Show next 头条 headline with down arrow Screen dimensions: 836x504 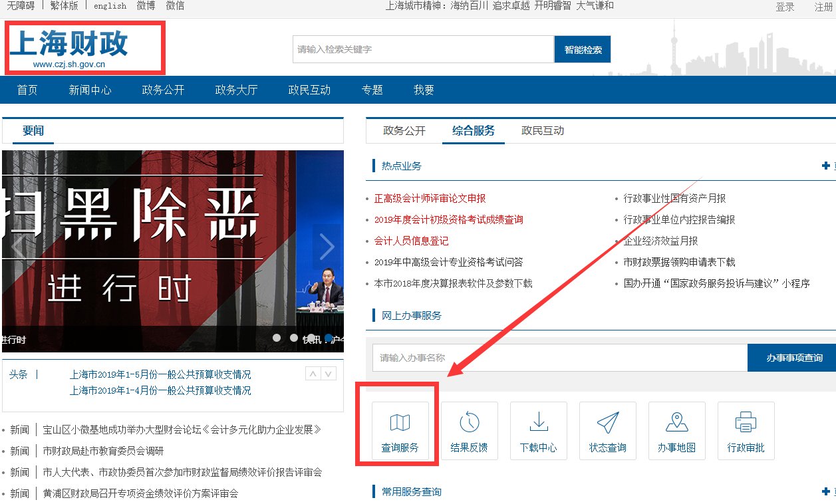pyautogui.click(x=328, y=374)
